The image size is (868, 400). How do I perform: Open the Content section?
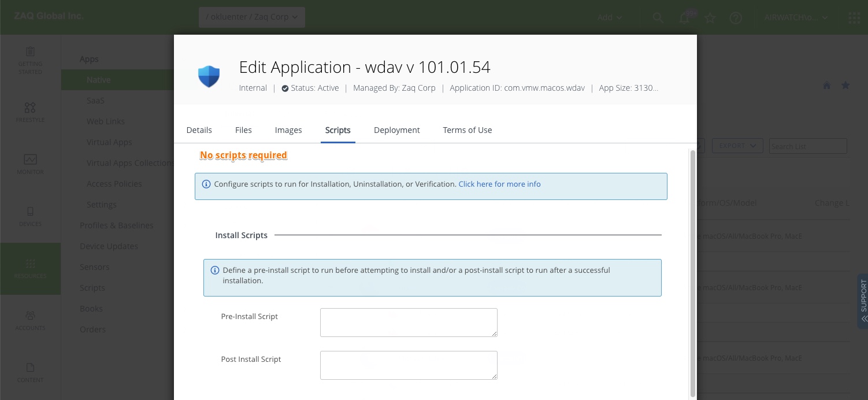pyautogui.click(x=30, y=372)
